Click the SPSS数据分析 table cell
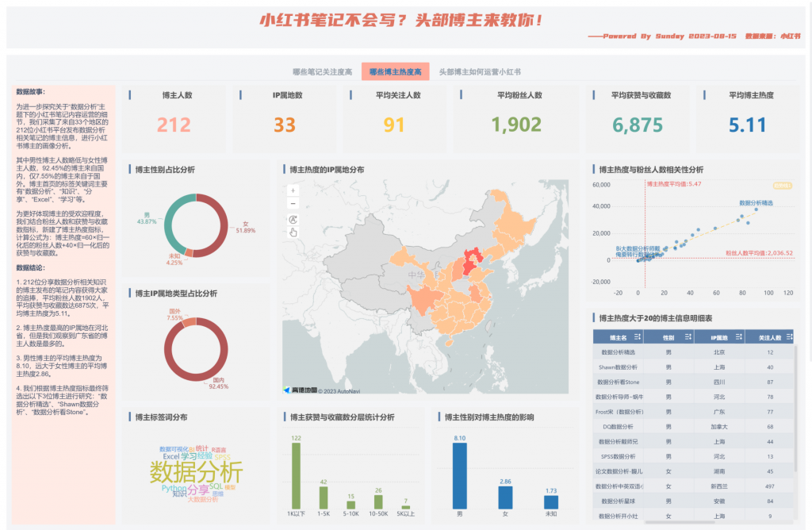Image resolution: width=812 pixels, height=530 pixels. tap(618, 456)
